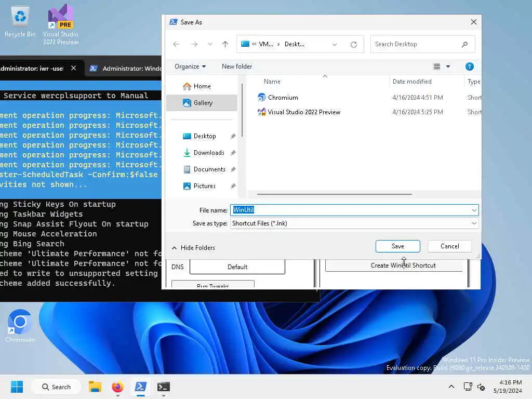Go up one folder level

pyautogui.click(x=225, y=44)
